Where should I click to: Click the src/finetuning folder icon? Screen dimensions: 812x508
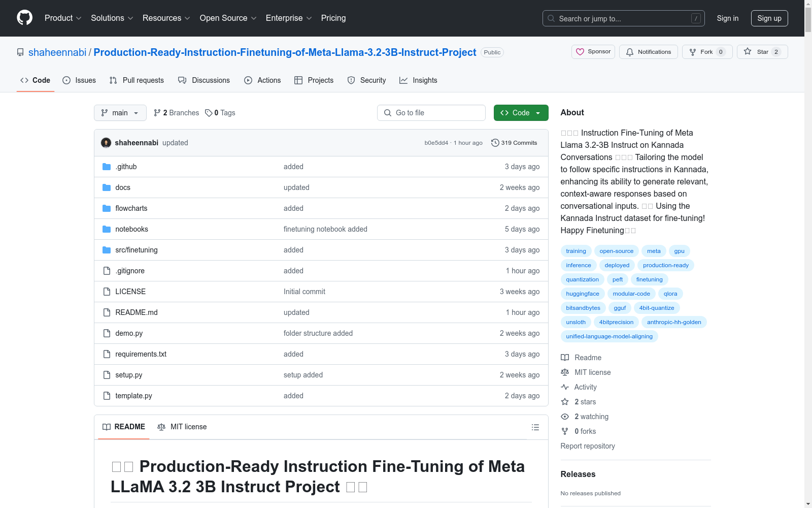(107, 250)
